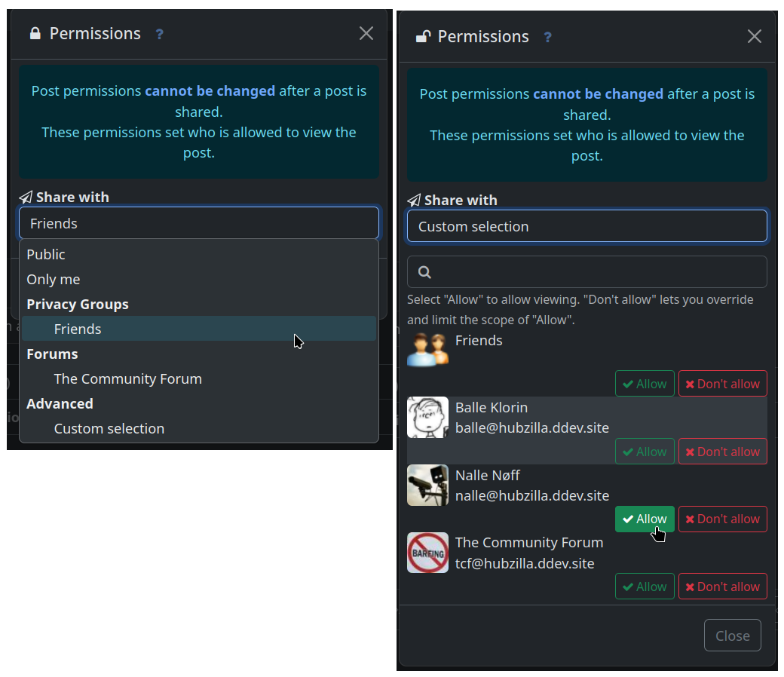Open the help question mark beside Permissions
The image size is (784, 677).
coord(159,33)
